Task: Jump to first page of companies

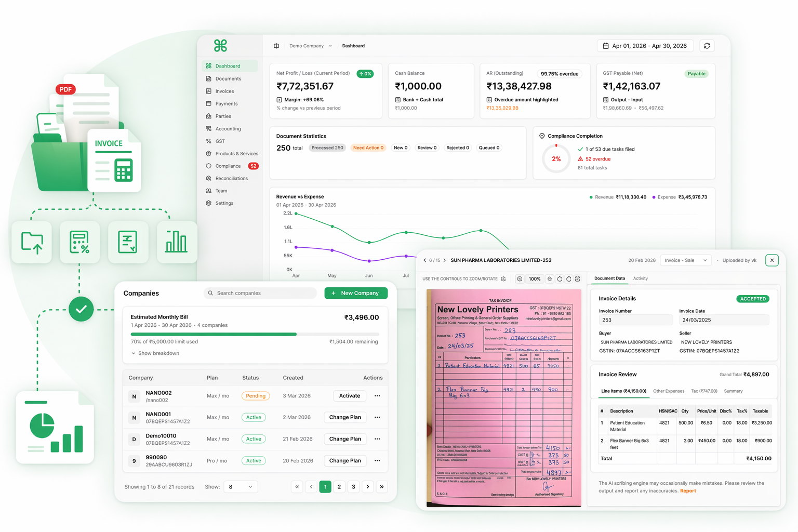Action: pos(297,487)
